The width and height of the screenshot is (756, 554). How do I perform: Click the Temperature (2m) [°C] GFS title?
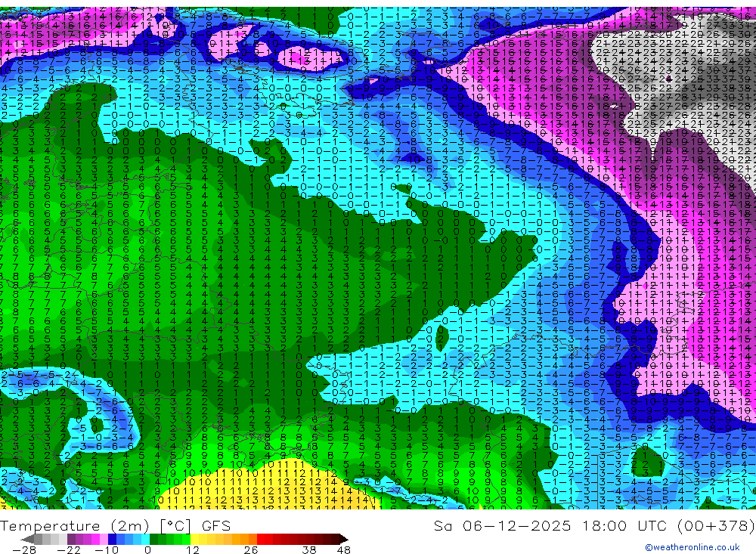115,525
